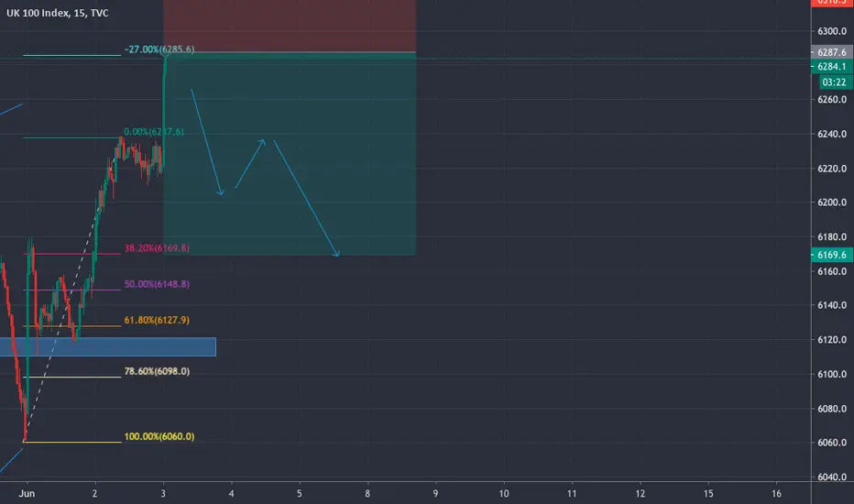Screen dimensions: 854x504
Task: Click the UK 100 Index chart title
Action: tap(57, 13)
